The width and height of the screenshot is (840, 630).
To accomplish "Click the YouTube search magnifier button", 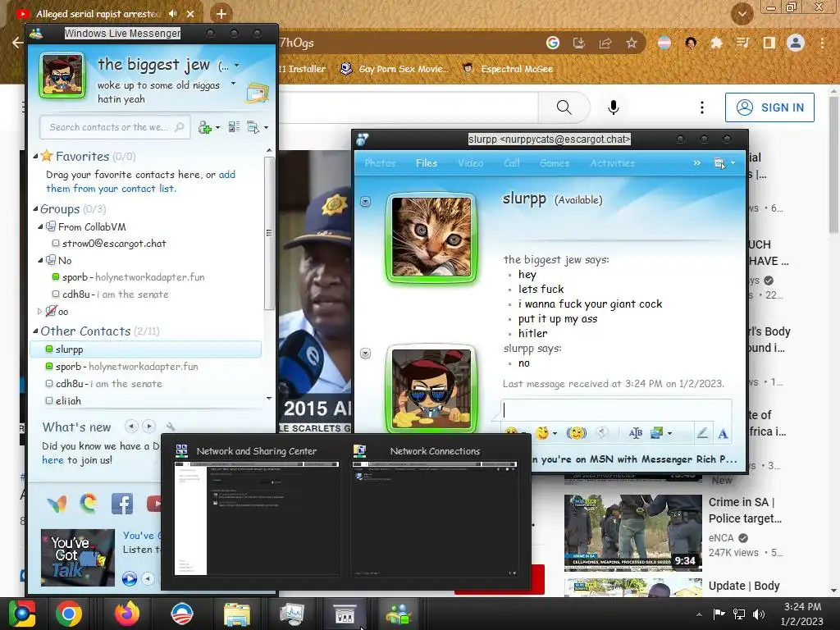I will pos(564,107).
